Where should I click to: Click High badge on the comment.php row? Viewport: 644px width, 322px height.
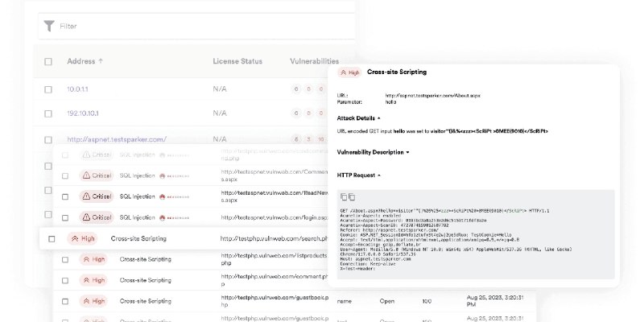tap(93, 280)
